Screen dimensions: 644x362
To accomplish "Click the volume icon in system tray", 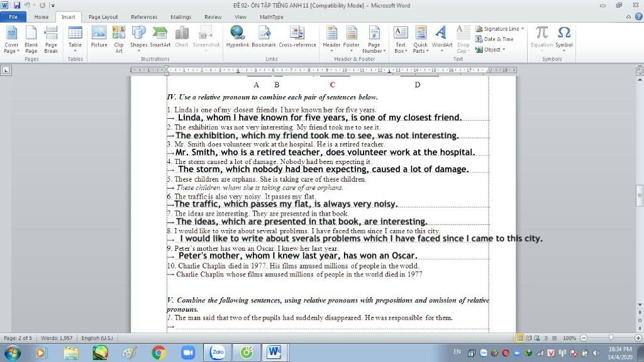I will pyautogui.click(x=596, y=353).
